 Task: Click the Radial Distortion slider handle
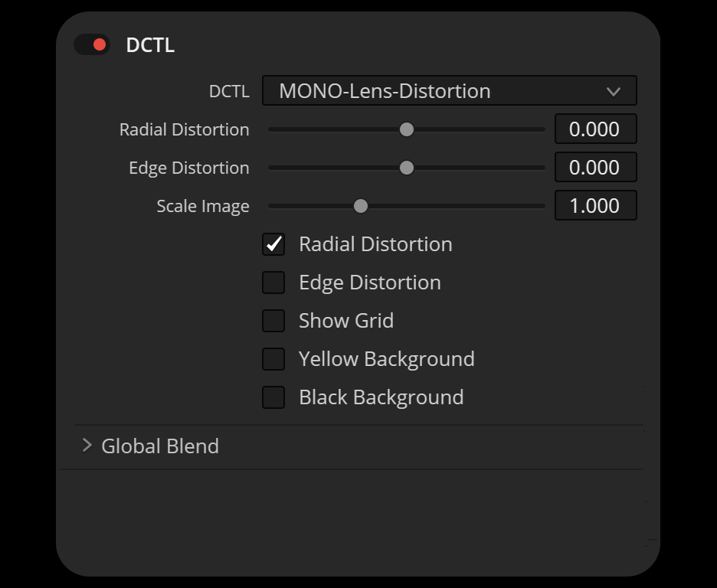click(407, 129)
